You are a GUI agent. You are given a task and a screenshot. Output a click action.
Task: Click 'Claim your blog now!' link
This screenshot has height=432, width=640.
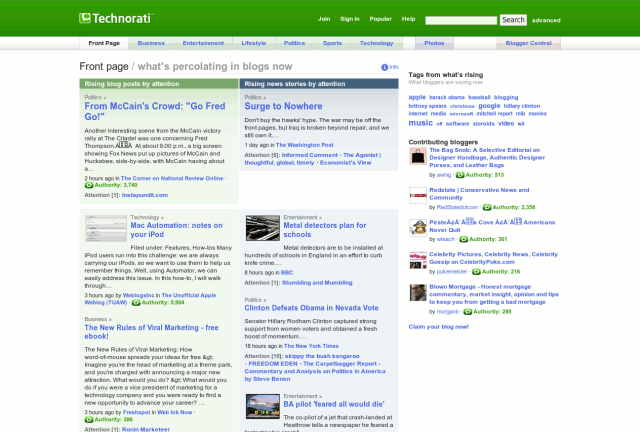(438, 327)
